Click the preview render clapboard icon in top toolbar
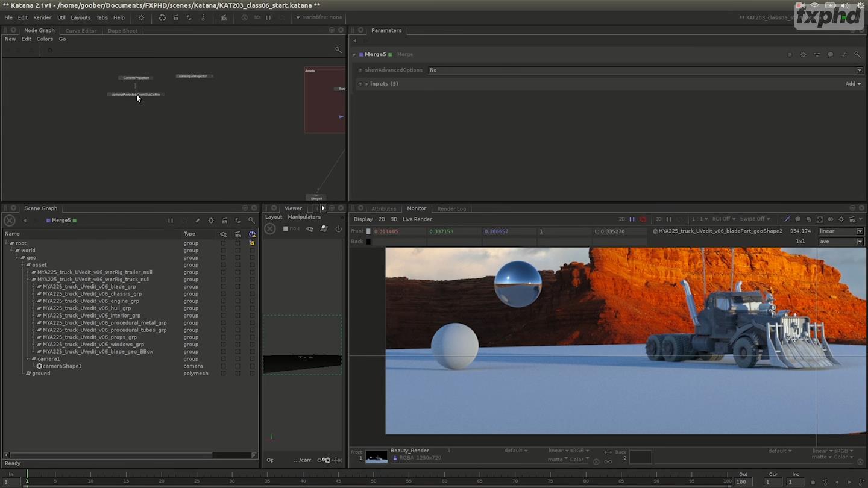 tap(175, 17)
